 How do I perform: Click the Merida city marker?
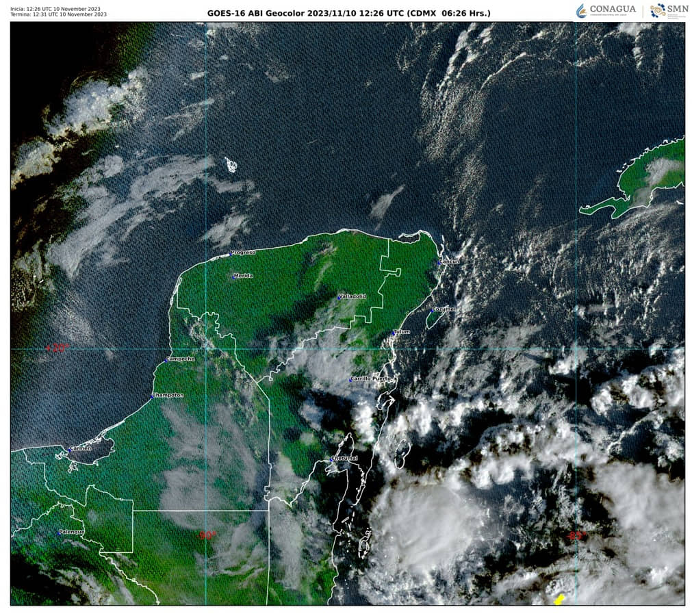pos(234,276)
